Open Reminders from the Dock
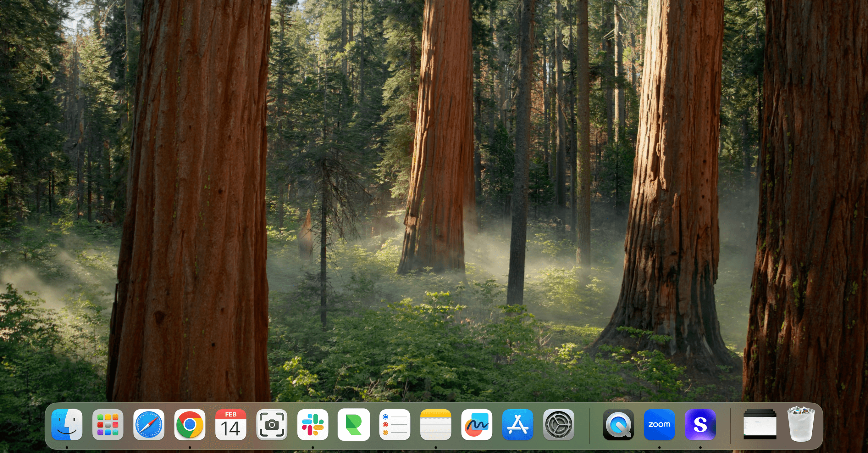 (395, 425)
